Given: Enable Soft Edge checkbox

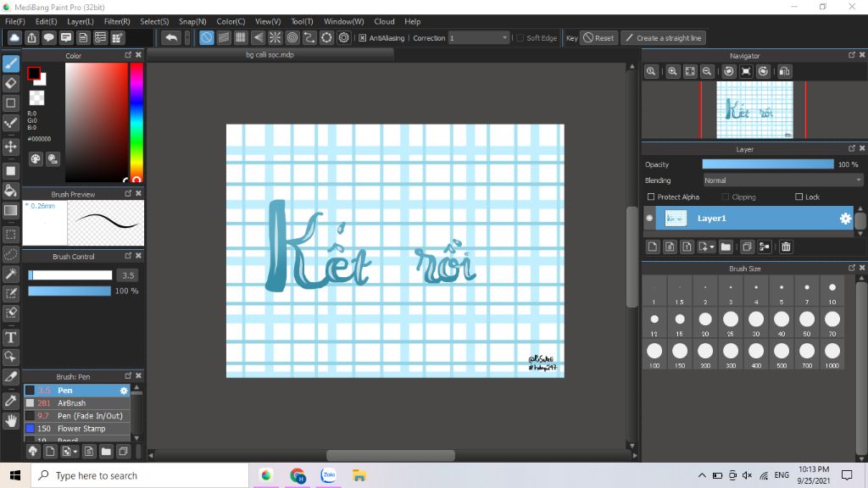Looking at the screenshot, I should [x=520, y=38].
